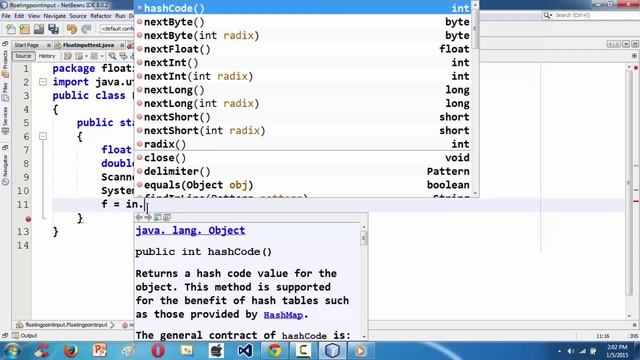
Task: Open the View menu
Action: click(x=34, y=16)
